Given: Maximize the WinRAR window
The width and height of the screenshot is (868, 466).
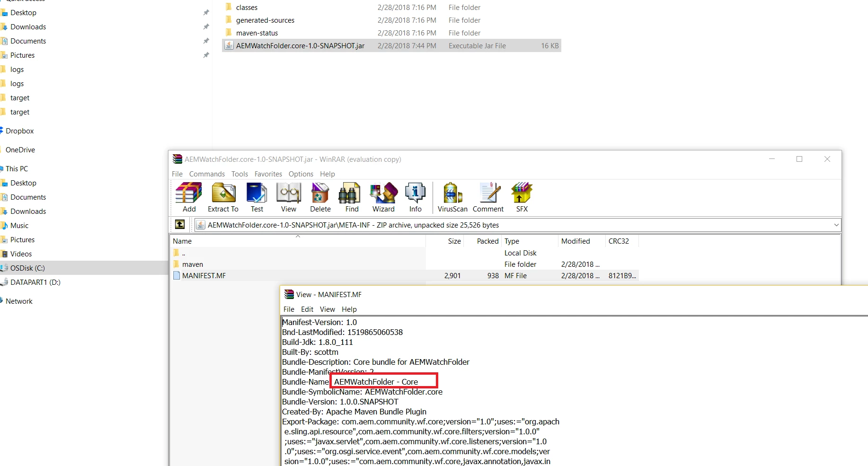Looking at the screenshot, I should pyautogui.click(x=799, y=159).
